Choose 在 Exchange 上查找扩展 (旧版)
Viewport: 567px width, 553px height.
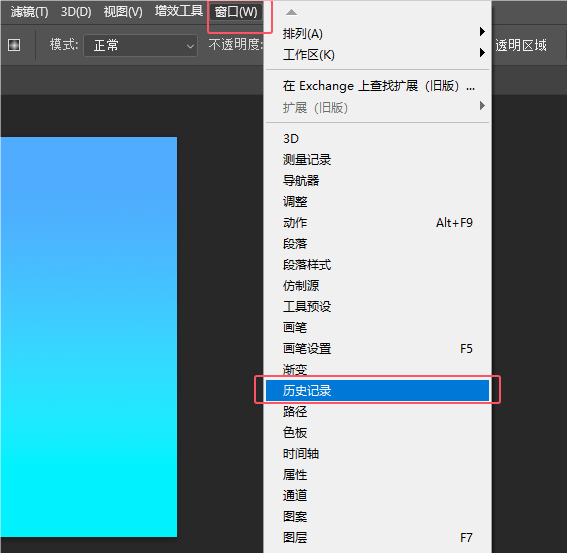[x=378, y=86]
